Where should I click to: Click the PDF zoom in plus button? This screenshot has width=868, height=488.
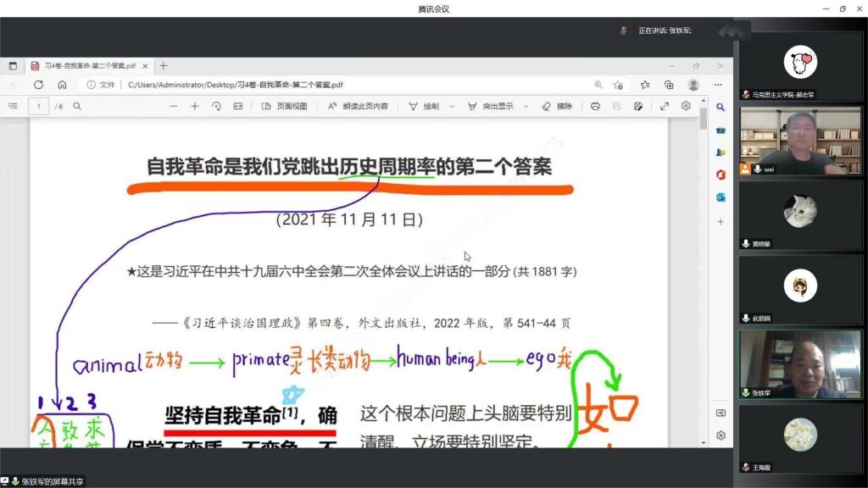pos(194,106)
